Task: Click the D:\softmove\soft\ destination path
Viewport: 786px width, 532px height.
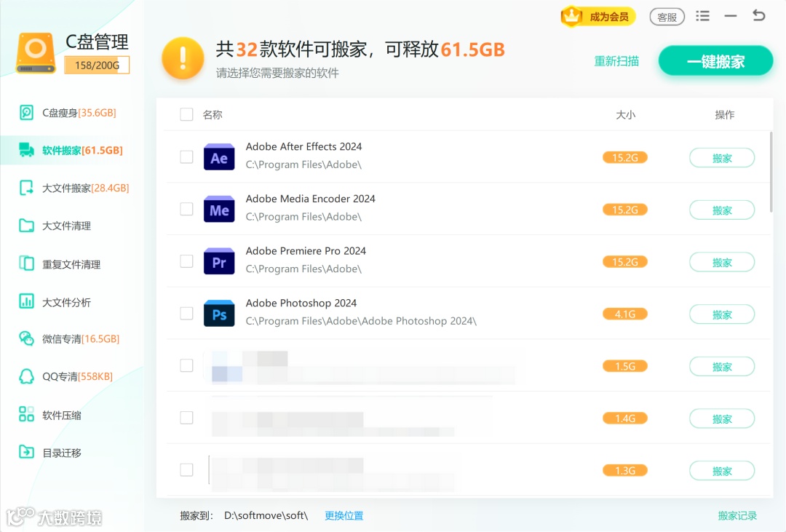Action: click(x=266, y=515)
